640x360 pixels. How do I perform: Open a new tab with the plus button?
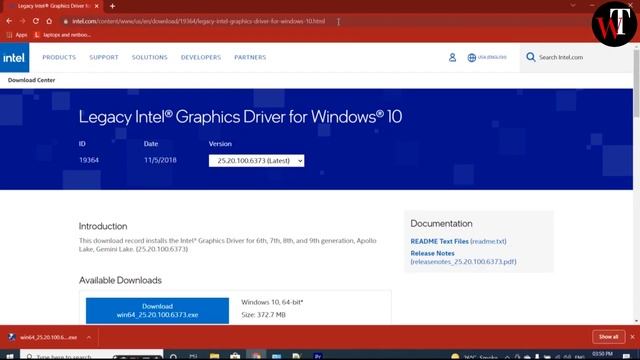112,6
